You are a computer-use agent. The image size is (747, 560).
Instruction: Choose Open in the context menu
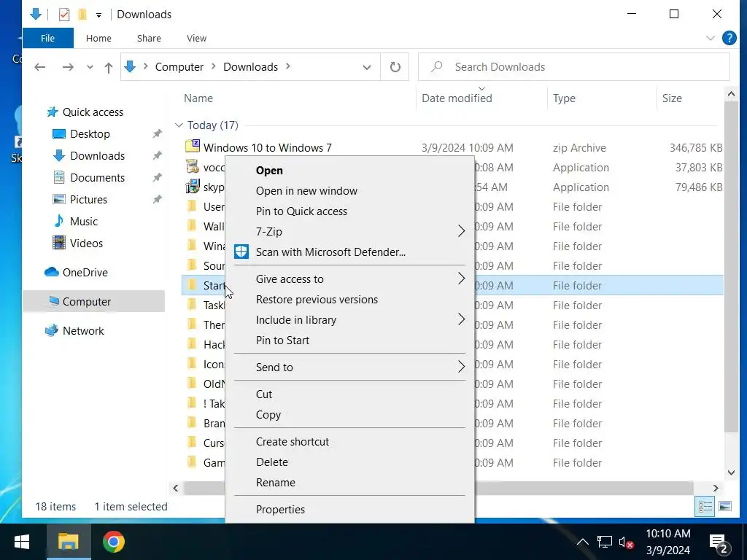269,171
